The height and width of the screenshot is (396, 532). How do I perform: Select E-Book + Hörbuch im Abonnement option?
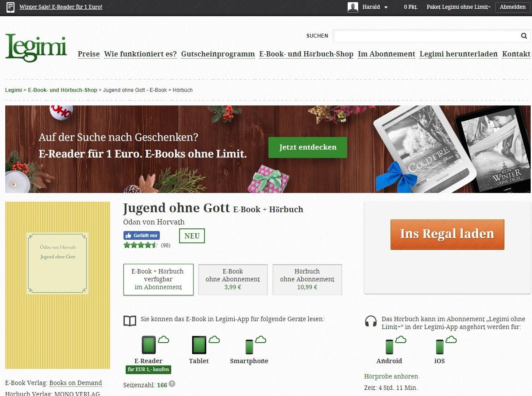tap(158, 279)
